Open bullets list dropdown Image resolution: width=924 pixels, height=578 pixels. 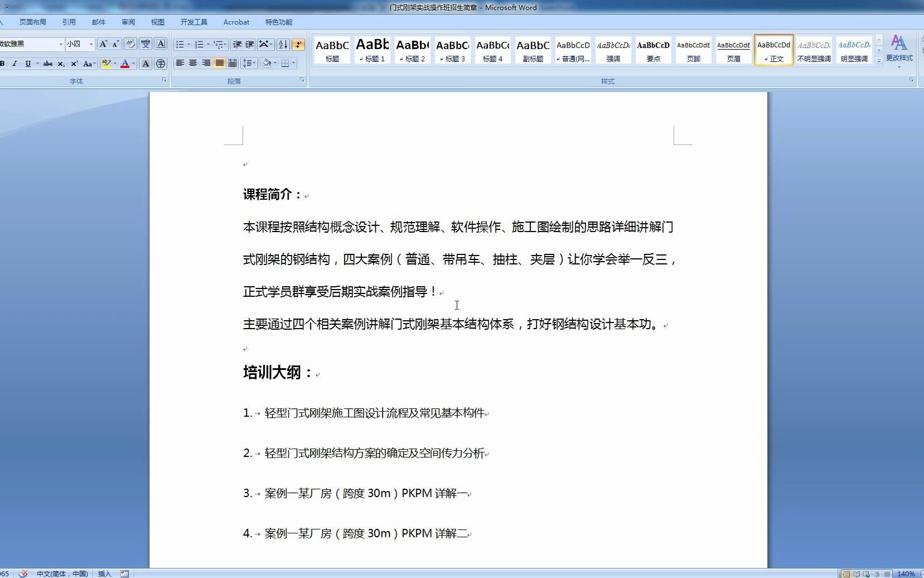pyautogui.click(x=188, y=44)
